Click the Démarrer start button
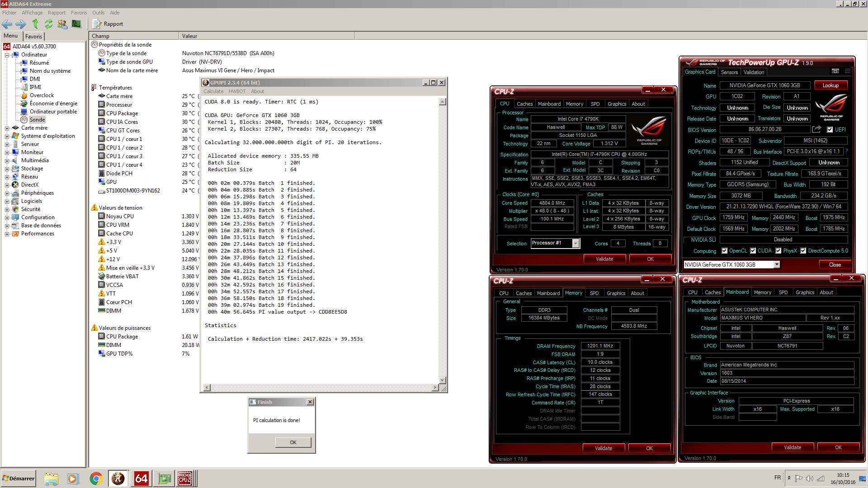Viewport: 868px width, 488px height. [x=18, y=479]
